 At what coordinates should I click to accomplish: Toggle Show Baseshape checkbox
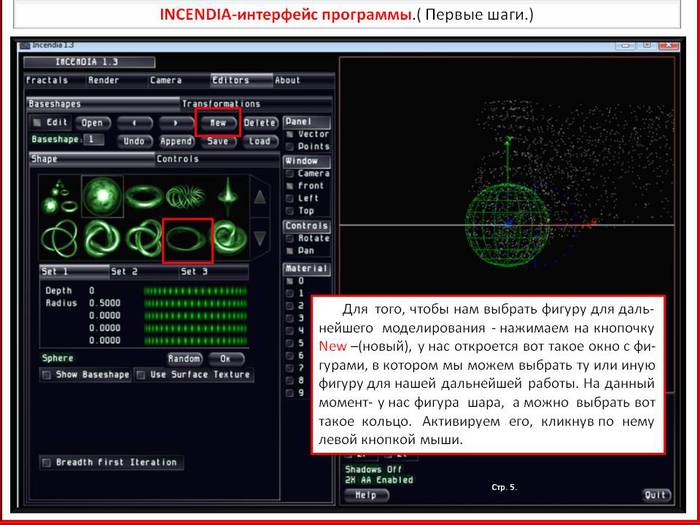46,375
